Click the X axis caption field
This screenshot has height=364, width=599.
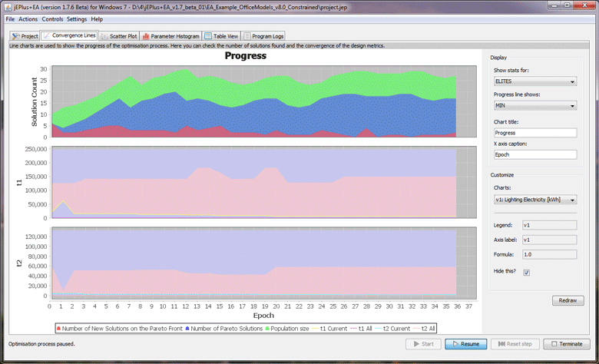534,154
